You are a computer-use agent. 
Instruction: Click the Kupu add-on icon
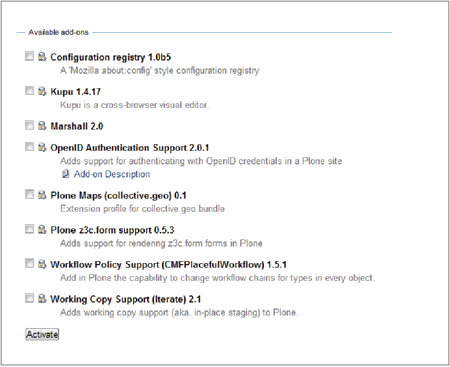[x=42, y=91]
